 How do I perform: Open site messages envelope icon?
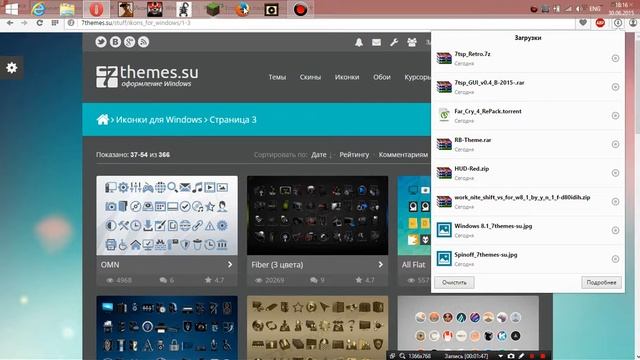coord(376,42)
